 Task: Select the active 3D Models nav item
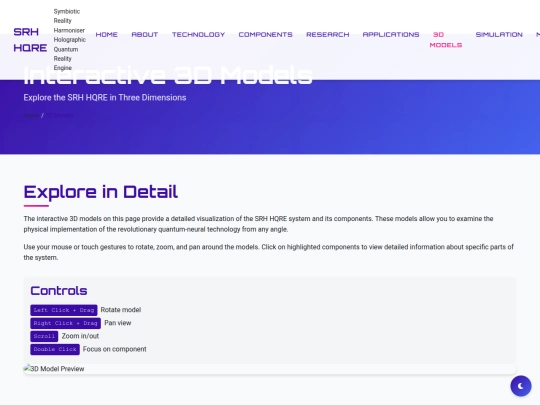(x=446, y=40)
